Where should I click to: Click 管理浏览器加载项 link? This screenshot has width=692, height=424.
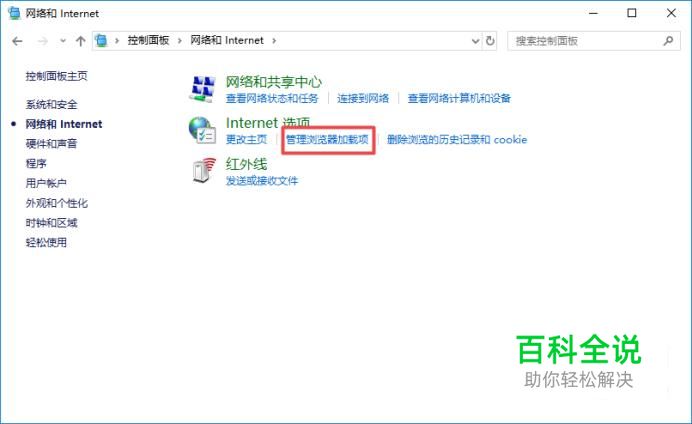click(x=327, y=139)
